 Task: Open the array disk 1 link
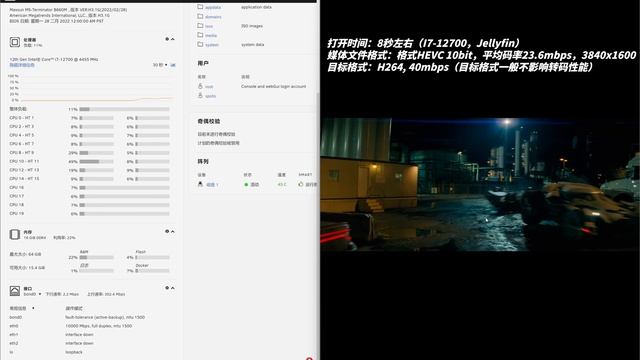pyautogui.click(x=212, y=184)
